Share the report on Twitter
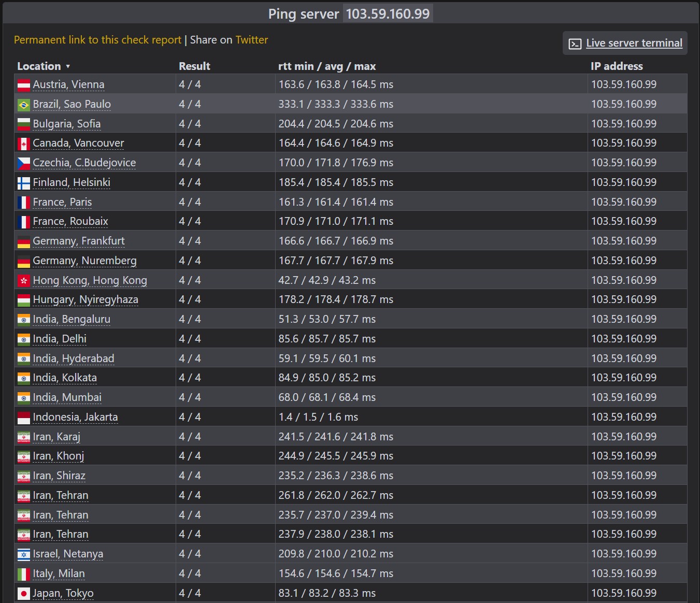The height and width of the screenshot is (603, 700). [x=251, y=40]
